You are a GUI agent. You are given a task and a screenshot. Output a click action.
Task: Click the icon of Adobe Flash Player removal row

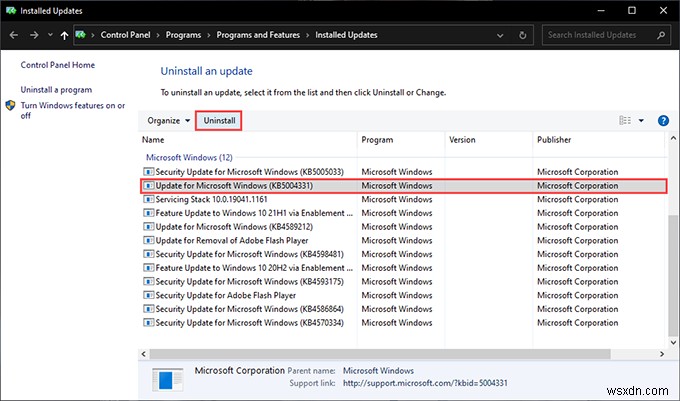coord(148,241)
